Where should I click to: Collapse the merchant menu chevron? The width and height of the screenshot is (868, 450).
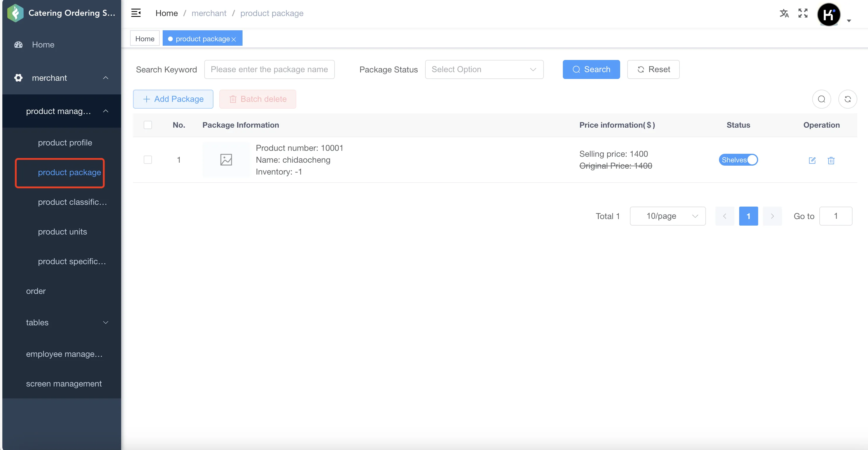[x=105, y=78]
